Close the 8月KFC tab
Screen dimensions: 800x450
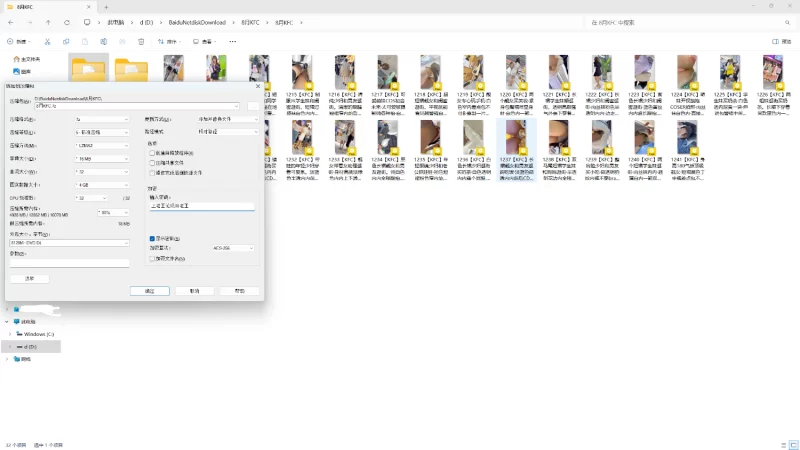click(x=89, y=7)
